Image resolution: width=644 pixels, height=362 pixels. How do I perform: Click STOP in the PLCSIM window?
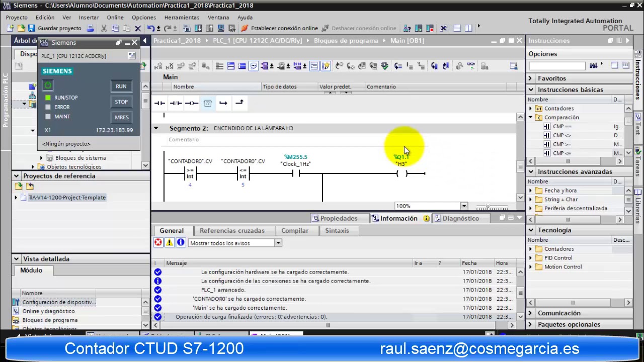[x=121, y=102]
